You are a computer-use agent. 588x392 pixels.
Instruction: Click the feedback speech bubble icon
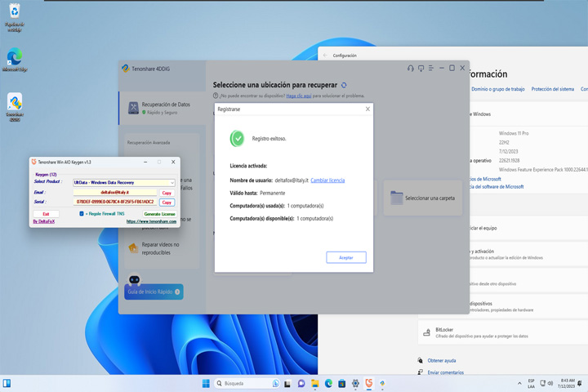tap(421, 69)
